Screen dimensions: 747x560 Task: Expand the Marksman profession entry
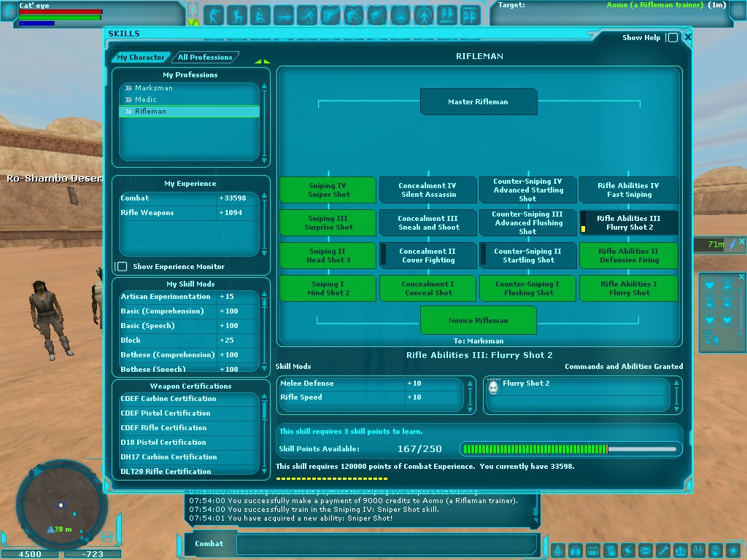tap(128, 88)
